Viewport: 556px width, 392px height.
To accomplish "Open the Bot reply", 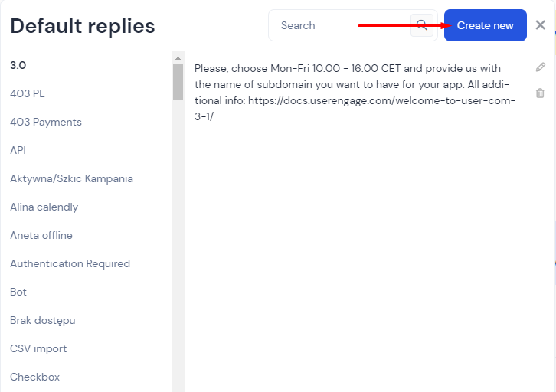I will click(x=18, y=292).
